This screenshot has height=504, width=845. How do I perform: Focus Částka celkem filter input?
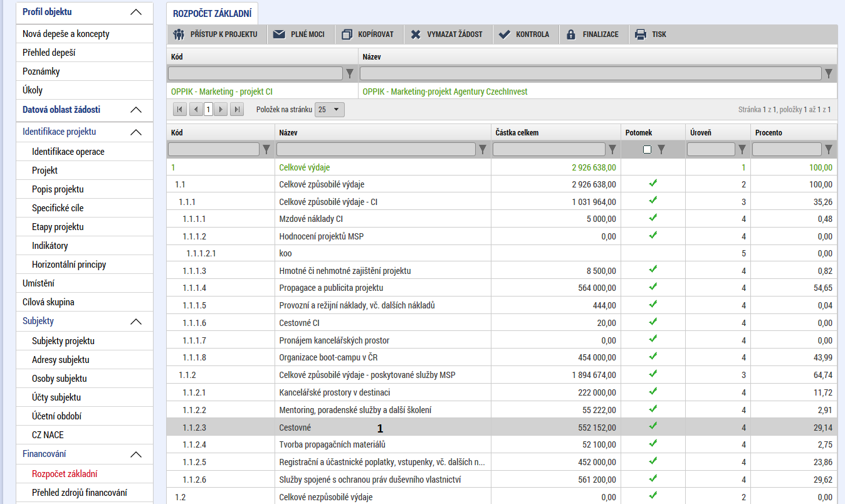coord(549,149)
